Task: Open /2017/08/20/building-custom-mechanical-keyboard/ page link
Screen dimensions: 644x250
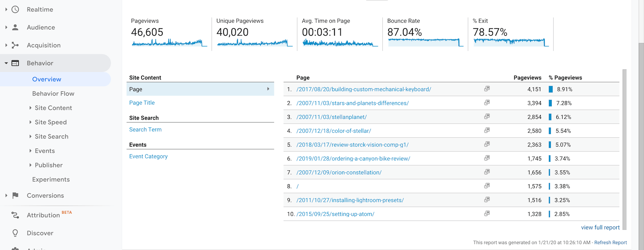Action: pyautogui.click(x=364, y=89)
